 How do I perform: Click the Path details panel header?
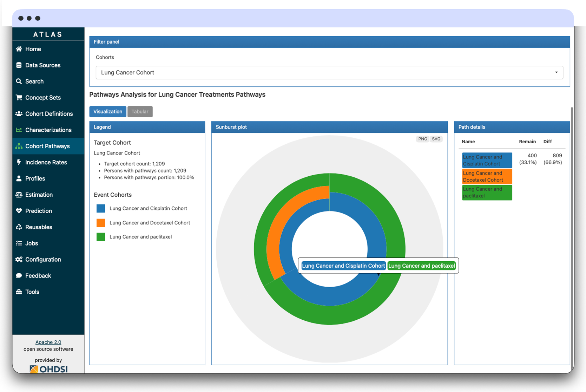[x=512, y=127]
